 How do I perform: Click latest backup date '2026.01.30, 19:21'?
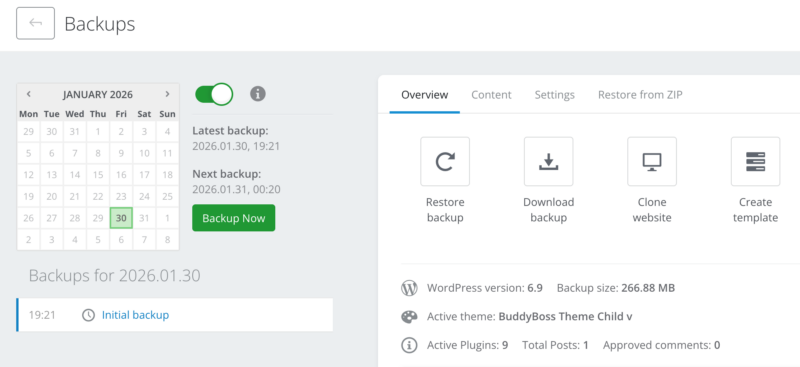point(236,146)
